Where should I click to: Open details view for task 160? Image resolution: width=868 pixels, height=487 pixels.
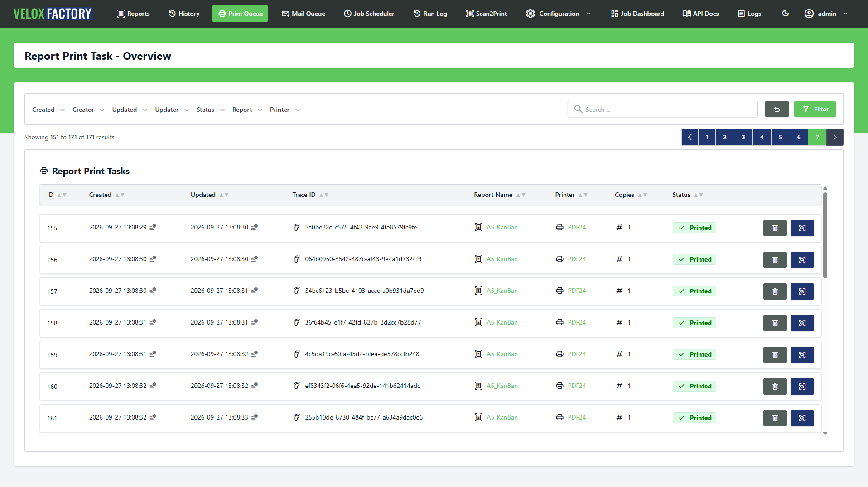click(802, 387)
